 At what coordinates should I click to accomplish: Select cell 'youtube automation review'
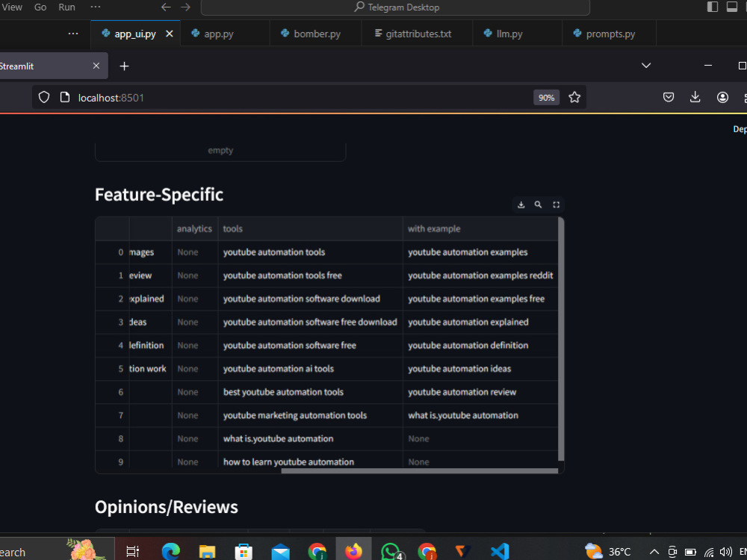coord(480,392)
